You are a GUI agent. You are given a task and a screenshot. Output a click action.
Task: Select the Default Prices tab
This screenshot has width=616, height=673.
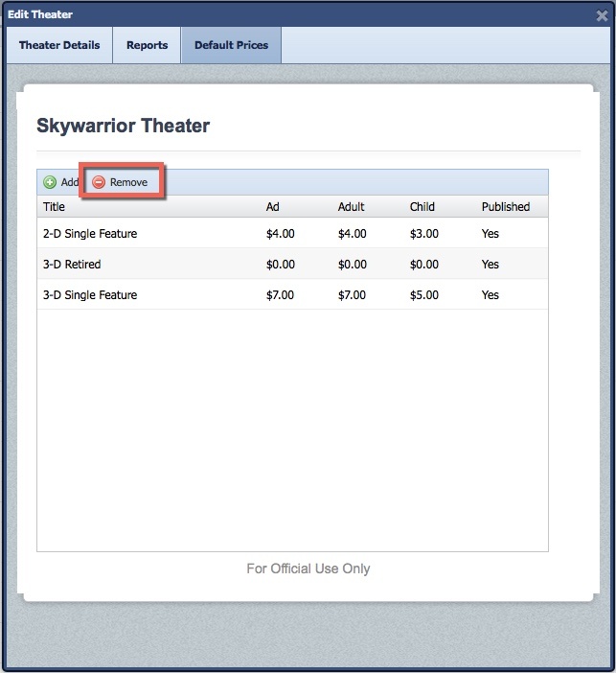[x=231, y=45]
